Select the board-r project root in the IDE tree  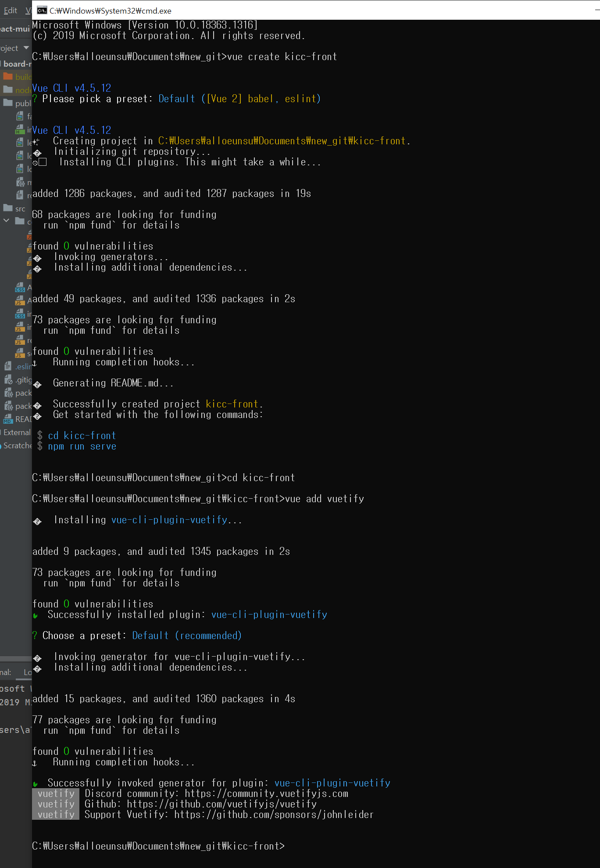pos(17,64)
